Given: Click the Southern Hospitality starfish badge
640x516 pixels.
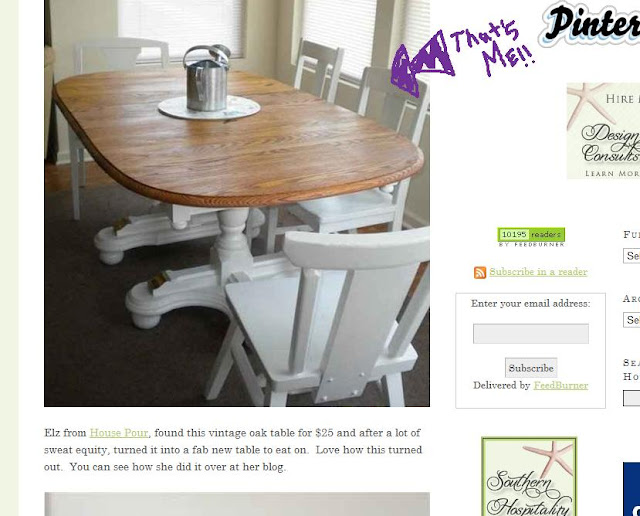Looking at the screenshot, I should coord(529,476).
